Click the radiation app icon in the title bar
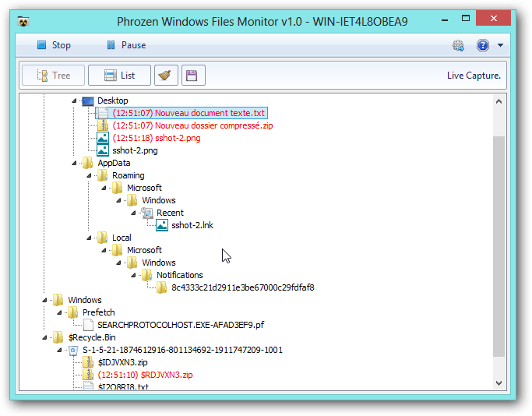532x416 pixels. point(23,22)
